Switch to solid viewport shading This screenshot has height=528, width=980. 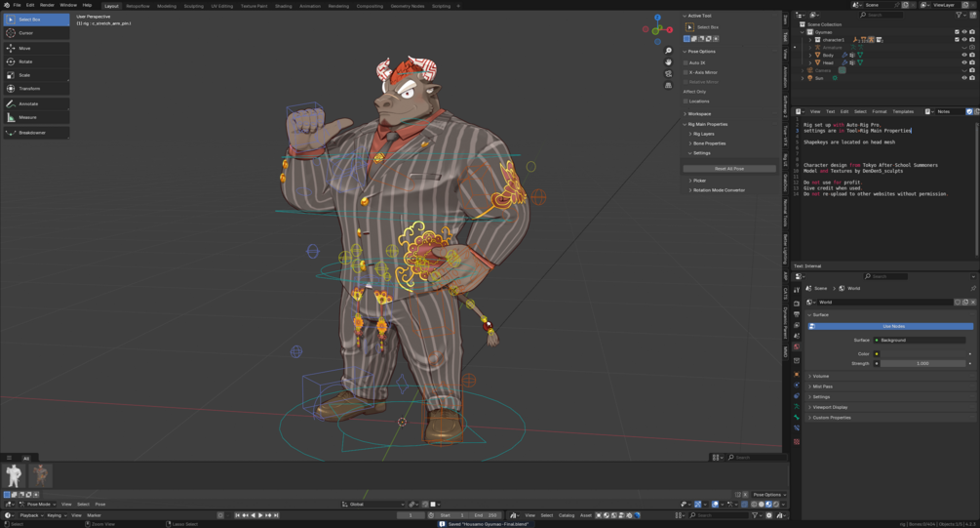(x=762, y=505)
